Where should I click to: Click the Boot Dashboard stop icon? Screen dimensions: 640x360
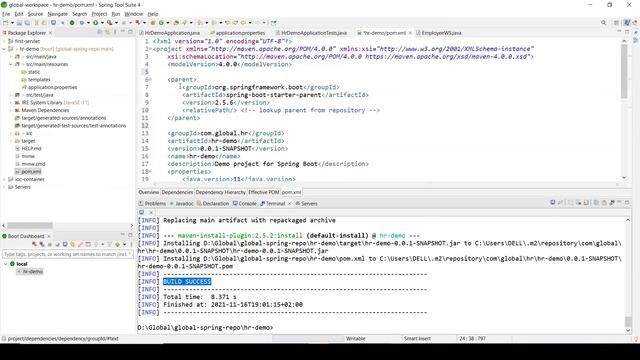tap(49, 244)
